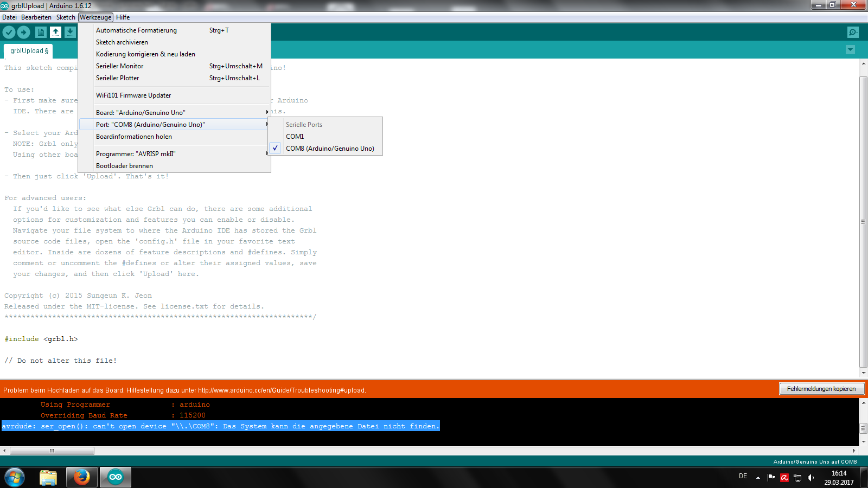Choose Sketch archivieren
This screenshot has height=488, width=868.
click(x=174, y=42)
